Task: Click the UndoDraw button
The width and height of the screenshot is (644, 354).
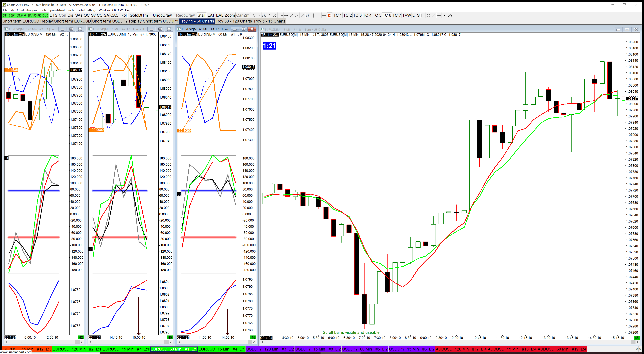Action: coord(162,16)
